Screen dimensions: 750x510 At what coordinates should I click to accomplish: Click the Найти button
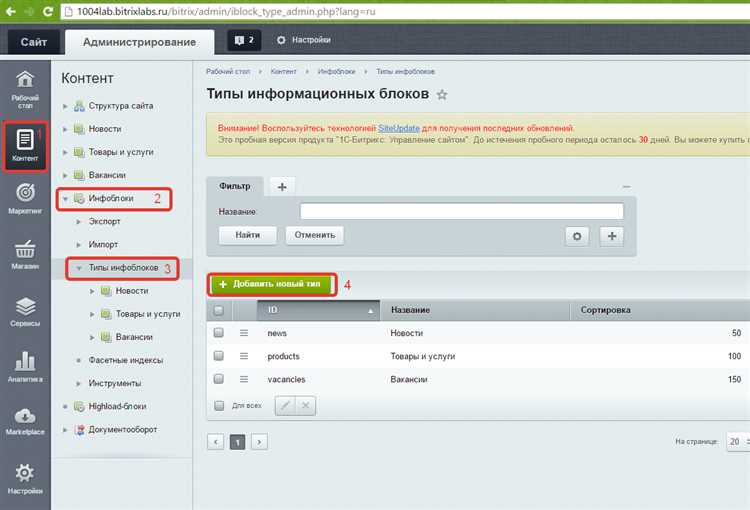tap(247, 235)
